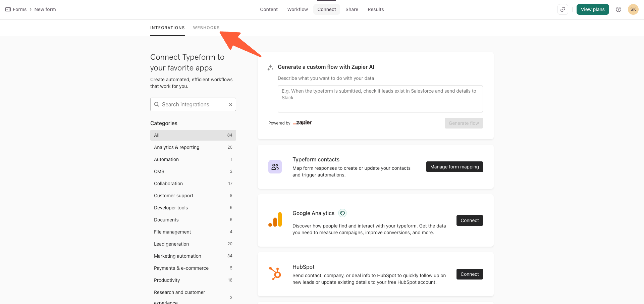Switch to the Webhooks tab
Image resolution: width=644 pixels, height=304 pixels.
[x=206, y=28]
